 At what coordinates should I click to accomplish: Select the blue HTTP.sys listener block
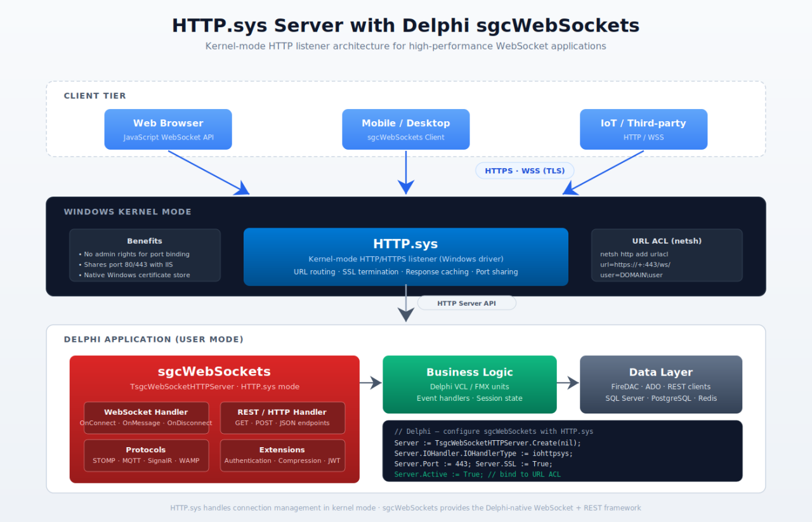pos(406,257)
